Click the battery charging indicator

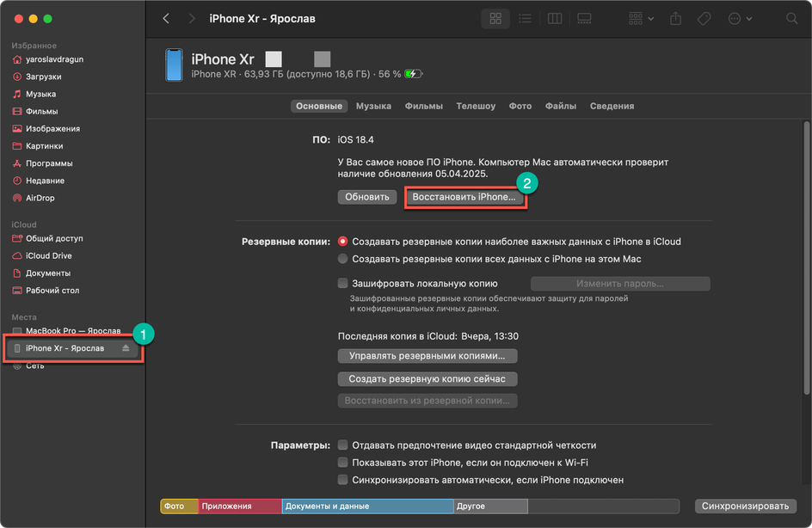point(413,74)
